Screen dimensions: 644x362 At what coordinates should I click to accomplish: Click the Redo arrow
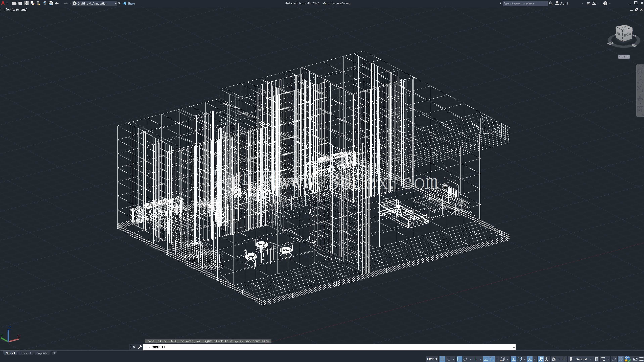[x=65, y=3]
